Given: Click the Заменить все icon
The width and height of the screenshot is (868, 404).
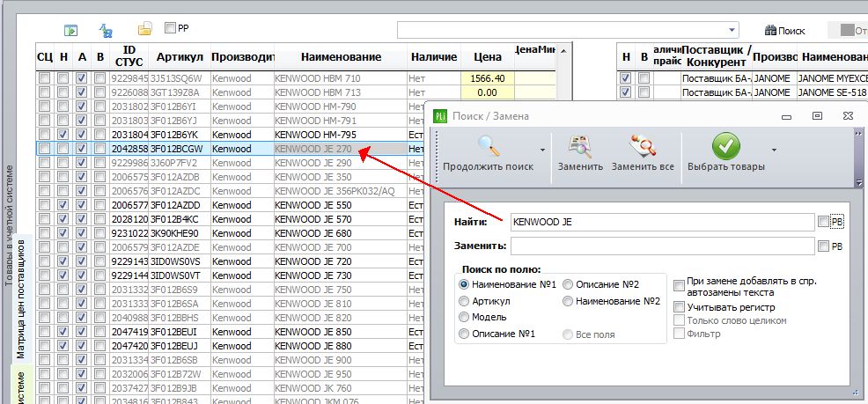Looking at the screenshot, I should coord(643,147).
